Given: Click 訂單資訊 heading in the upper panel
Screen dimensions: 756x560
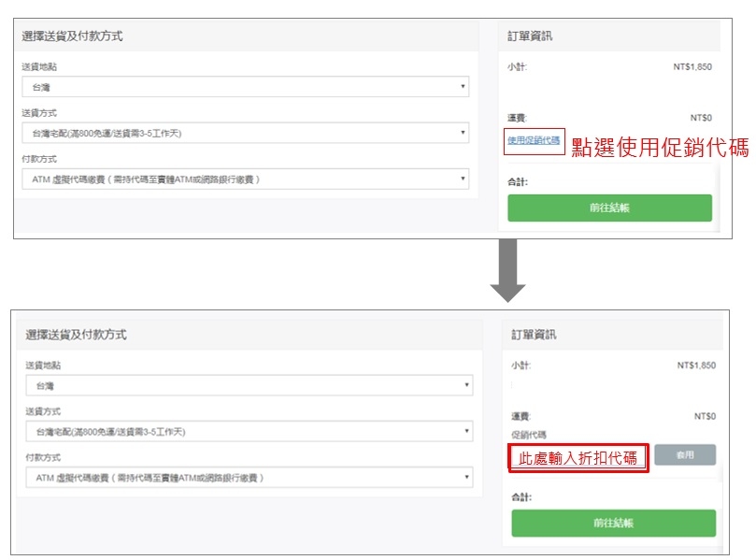Looking at the screenshot, I should coord(529,36).
